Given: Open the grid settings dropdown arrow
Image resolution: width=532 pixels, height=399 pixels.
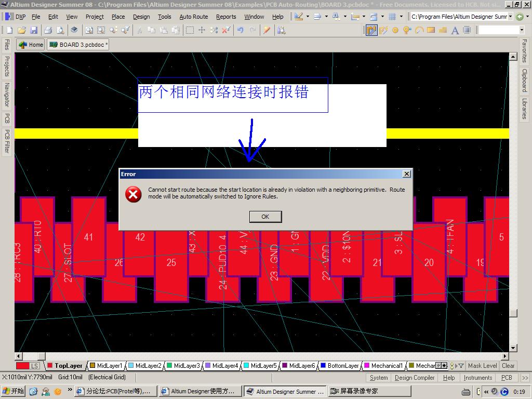Looking at the screenshot, I should tap(401, 17).
